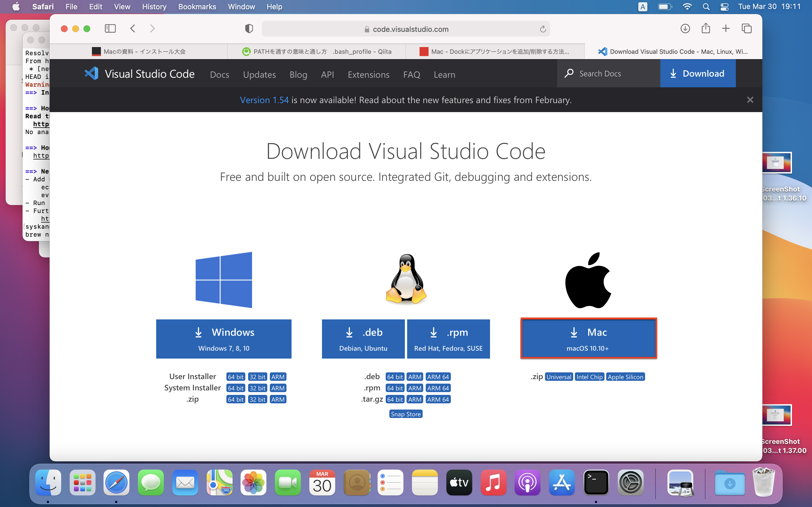Open the Extensions navigation link

coord(369,74)
